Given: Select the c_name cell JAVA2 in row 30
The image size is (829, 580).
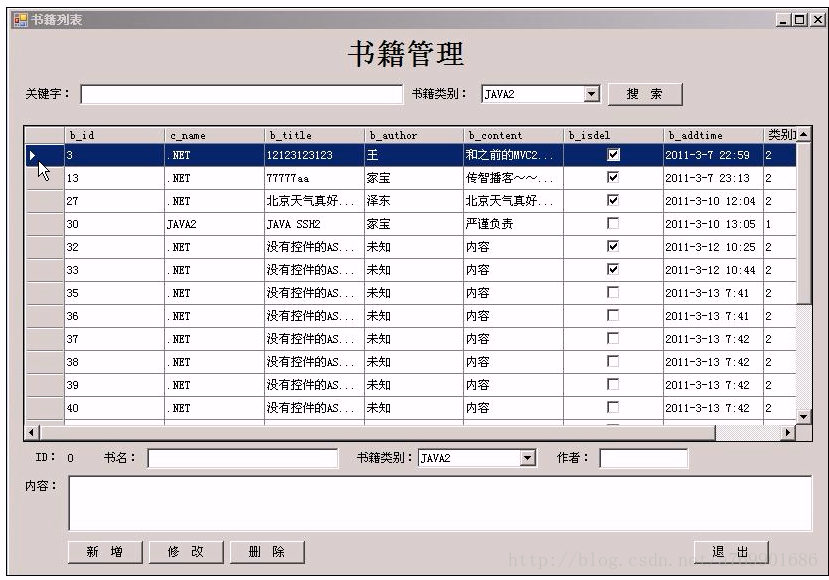Looking at the screenshot, I should 214,224.
